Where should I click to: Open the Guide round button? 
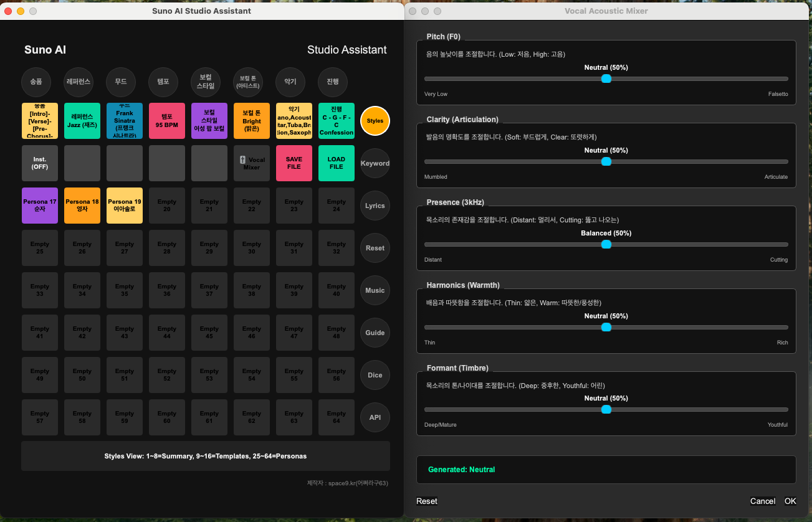click(375, 333)
